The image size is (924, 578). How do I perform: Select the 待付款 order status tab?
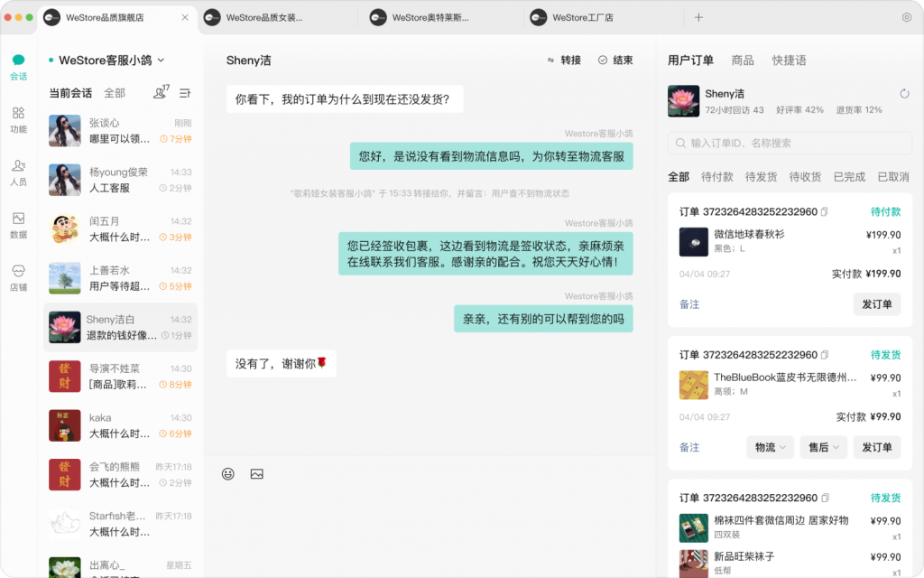click(x=716, y=177)
